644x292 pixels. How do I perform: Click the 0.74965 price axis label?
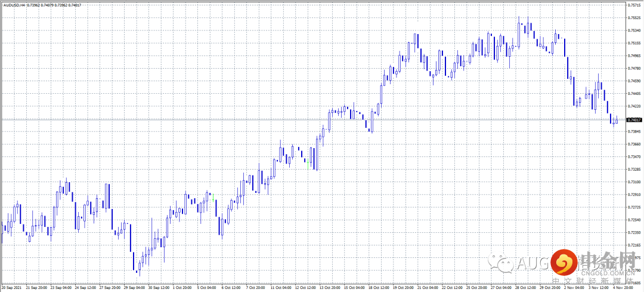(635, 56)
